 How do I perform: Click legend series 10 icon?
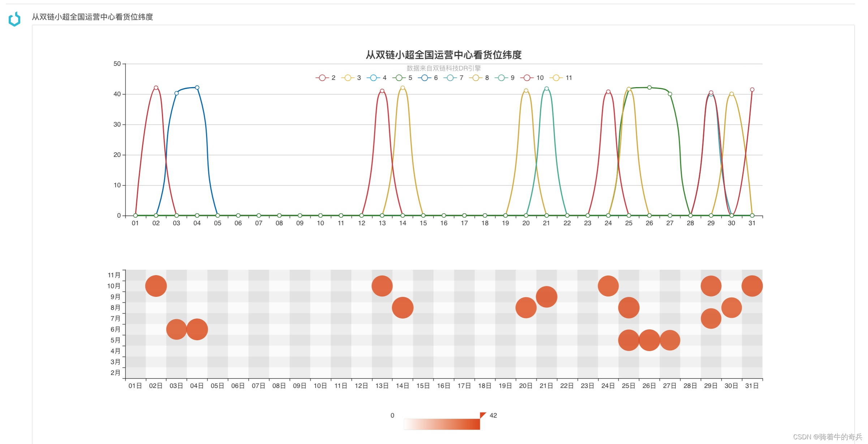[x=527, y=78]
